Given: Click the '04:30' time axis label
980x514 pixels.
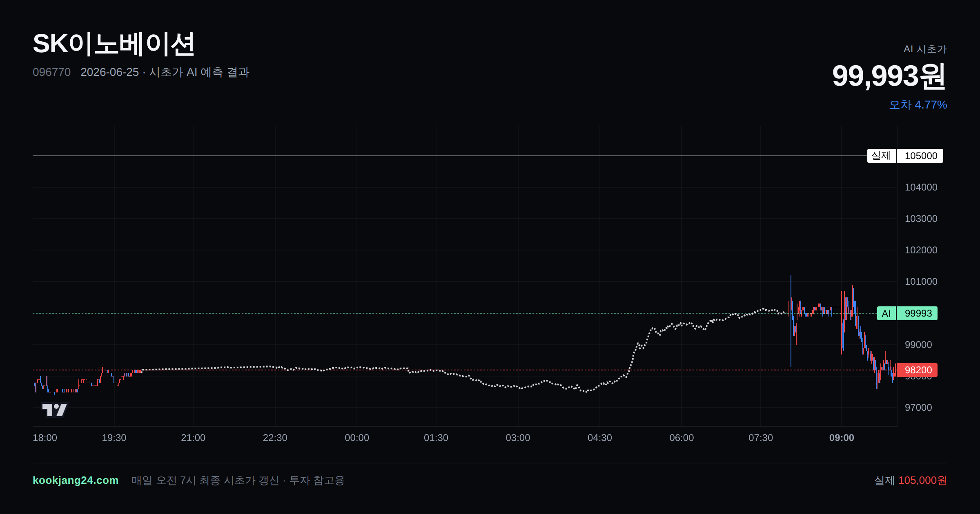Looking at the screenshot, I should pos(600,438).
